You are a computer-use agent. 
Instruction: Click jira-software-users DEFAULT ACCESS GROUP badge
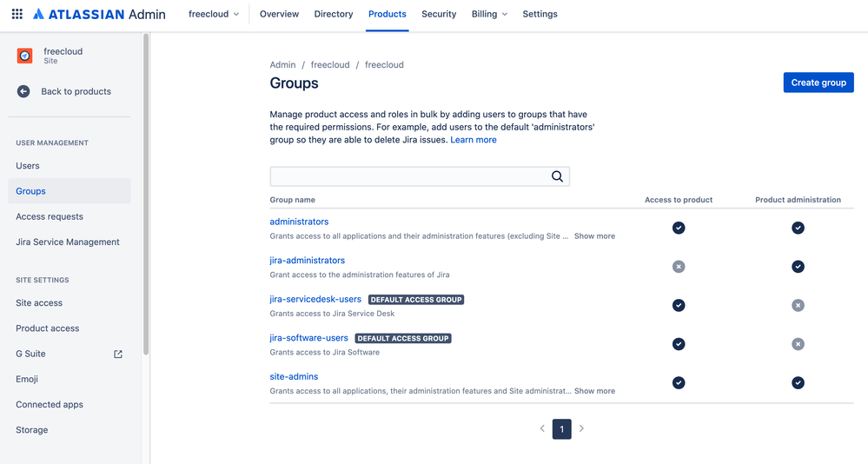(x=403, y=338)
